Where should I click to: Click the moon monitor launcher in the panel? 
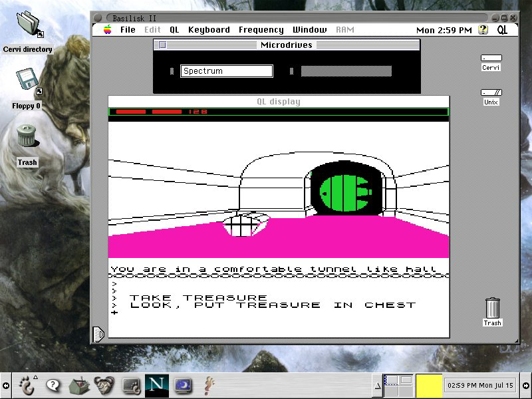tap(184, 386)
